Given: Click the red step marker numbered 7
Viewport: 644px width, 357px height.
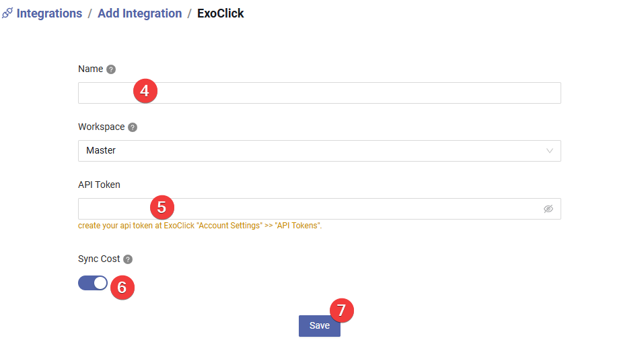Looking at the screenshot, I should click(x=341, y=311).
